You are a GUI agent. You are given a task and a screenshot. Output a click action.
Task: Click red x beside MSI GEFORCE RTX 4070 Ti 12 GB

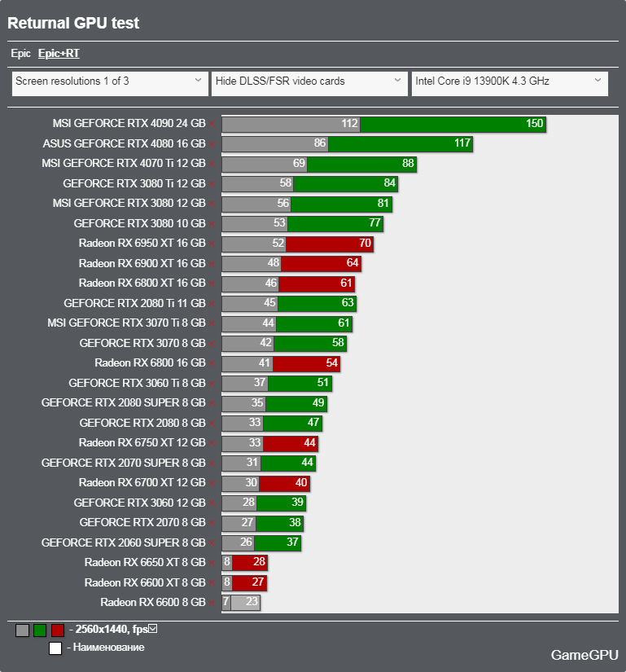[x=212, y=164]
